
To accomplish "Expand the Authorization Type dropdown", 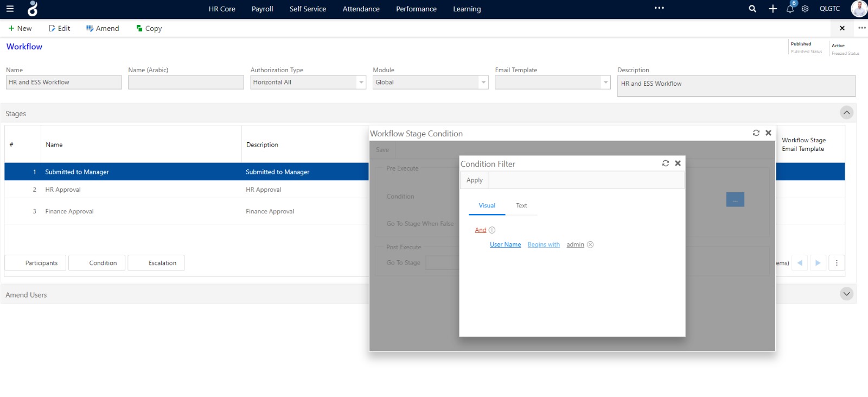I will (x=361, y=83).
